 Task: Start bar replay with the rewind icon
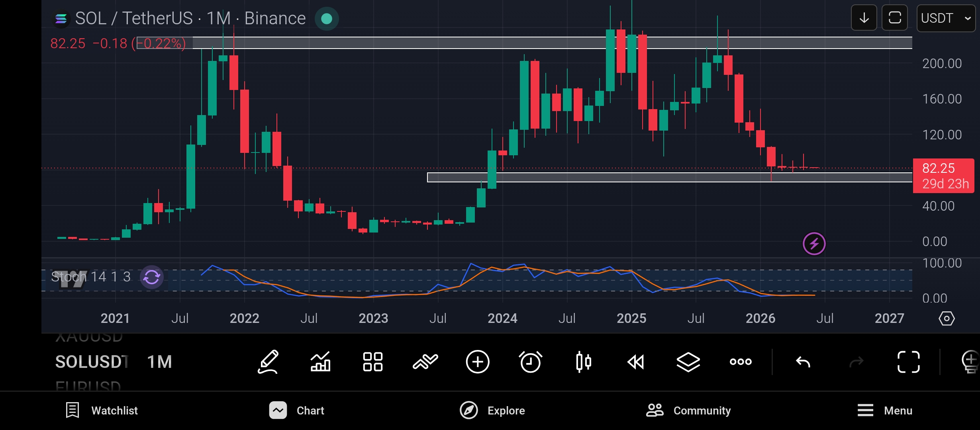click(636, 362)
